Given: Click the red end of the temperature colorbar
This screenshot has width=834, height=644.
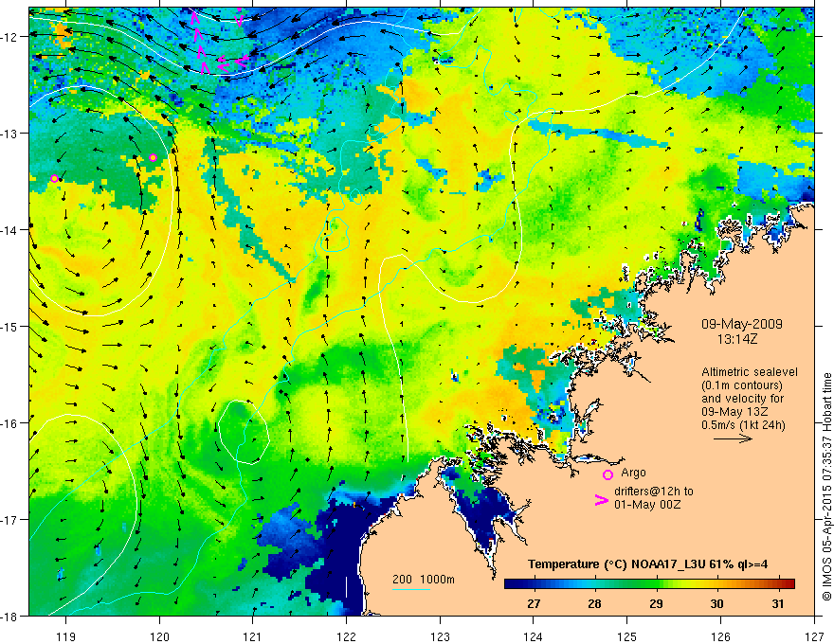Looking at the screenshot, I should pos(788,583).
